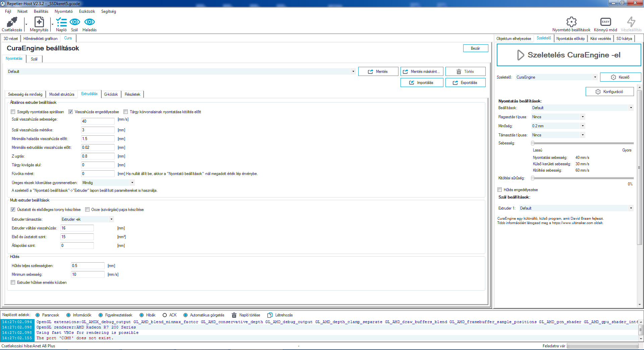
Task: Switch to 3D nézet tab
Action: coord(11,39)
